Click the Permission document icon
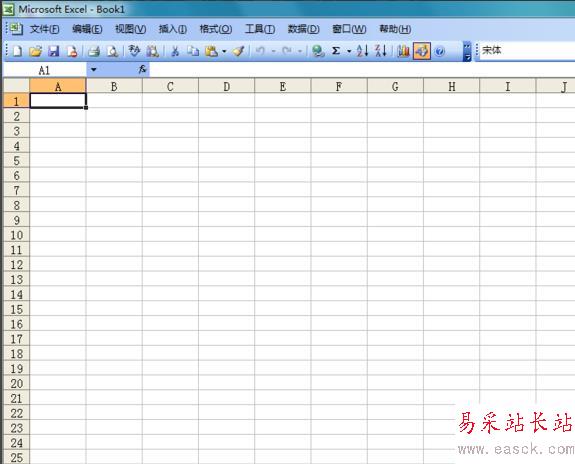 pyautogui.click(x=72, y=51)
